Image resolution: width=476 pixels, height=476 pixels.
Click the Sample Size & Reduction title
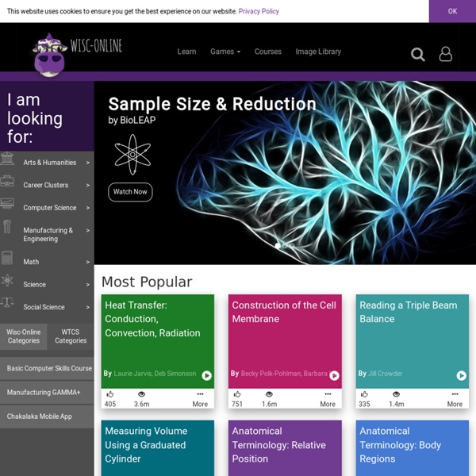[212, 104]
